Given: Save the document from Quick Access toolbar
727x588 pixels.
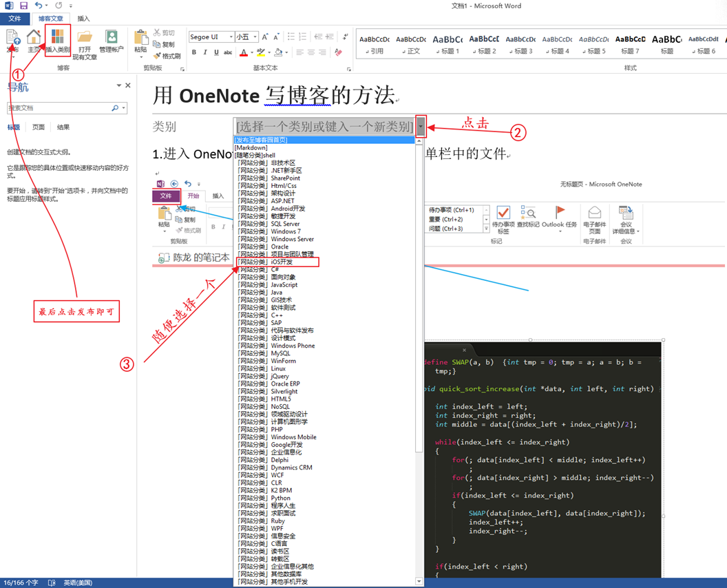Looking at the screenshot, I should tap(23, 6).
